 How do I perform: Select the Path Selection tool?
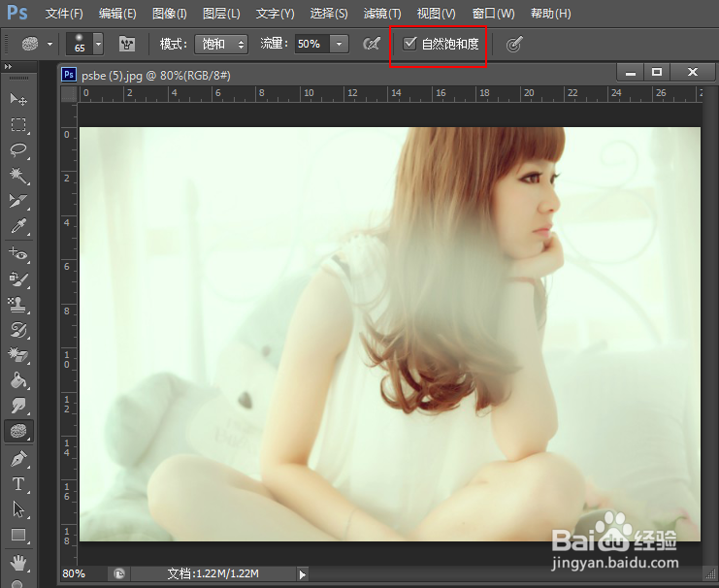18,509
